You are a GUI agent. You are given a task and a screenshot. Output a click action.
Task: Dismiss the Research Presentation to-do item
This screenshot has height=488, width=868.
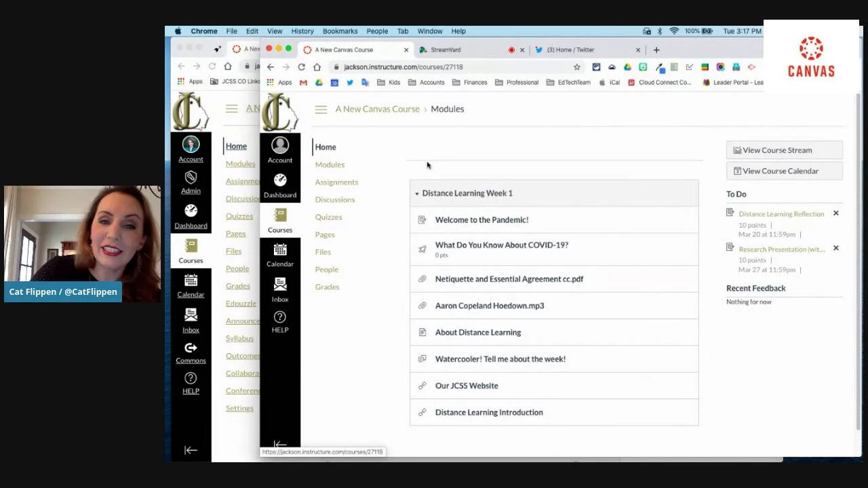(x=835, y=248)
